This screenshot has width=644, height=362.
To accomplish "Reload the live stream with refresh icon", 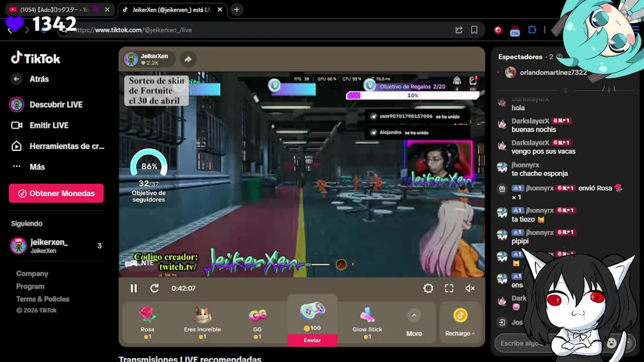I will tap(154, 288).
